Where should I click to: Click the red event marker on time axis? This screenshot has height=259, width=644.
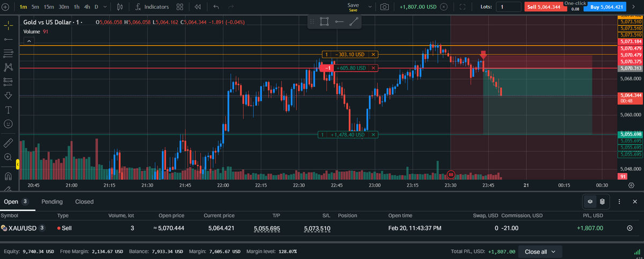tap(451, 175)
